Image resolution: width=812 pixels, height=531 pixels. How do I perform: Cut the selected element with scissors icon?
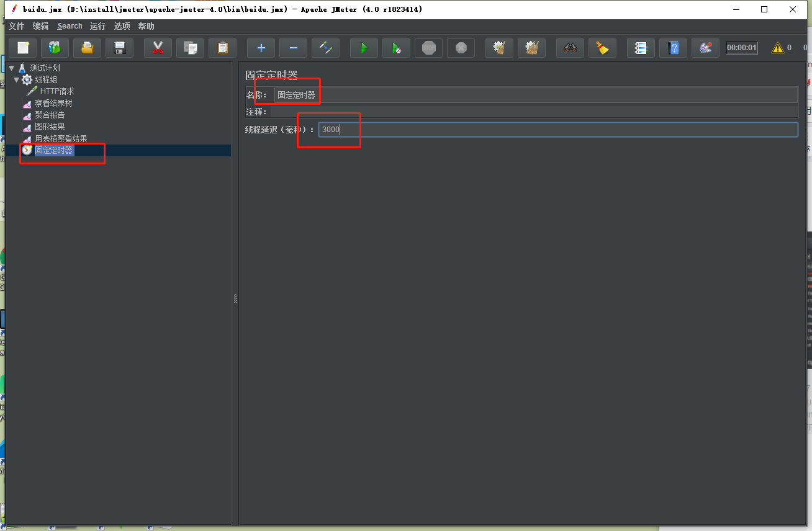point(158,48)
